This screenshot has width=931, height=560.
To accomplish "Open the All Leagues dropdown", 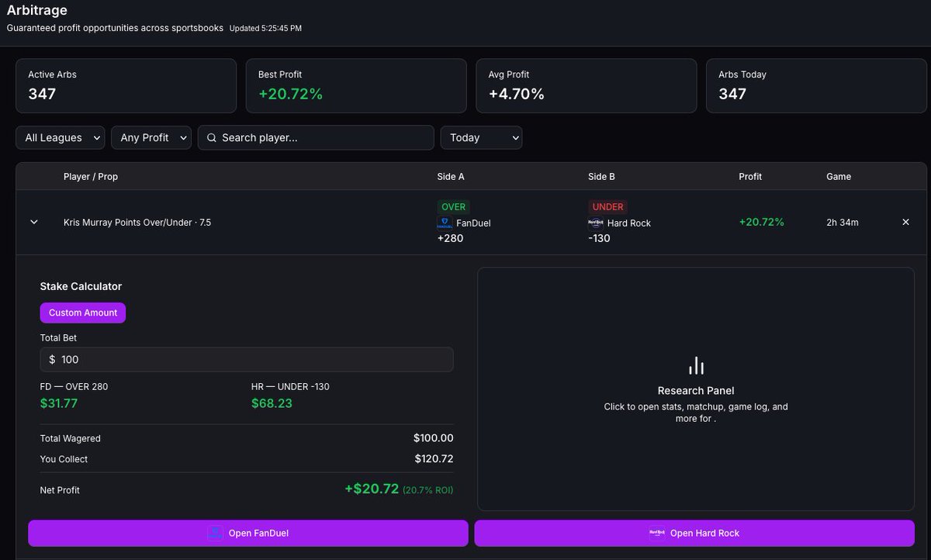I will 61,137.
